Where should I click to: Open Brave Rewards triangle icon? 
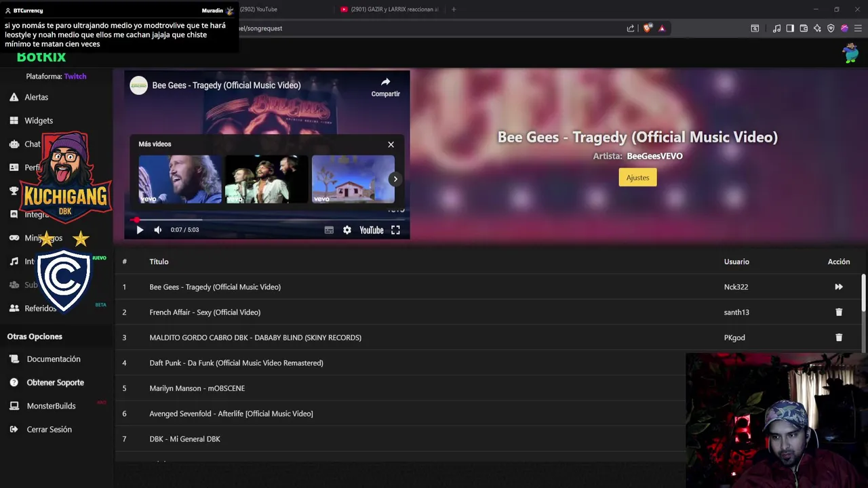point(662,28)
